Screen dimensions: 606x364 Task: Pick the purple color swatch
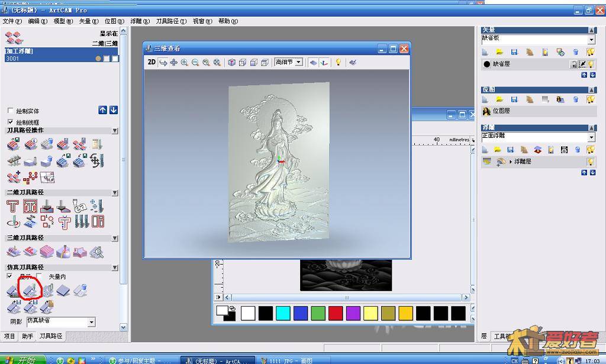[x=353, y=313]
